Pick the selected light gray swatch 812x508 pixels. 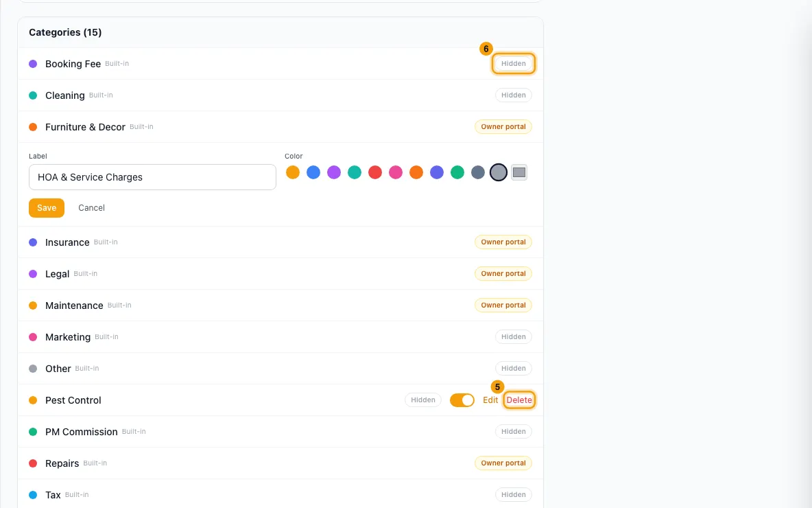tap(498, 172)
